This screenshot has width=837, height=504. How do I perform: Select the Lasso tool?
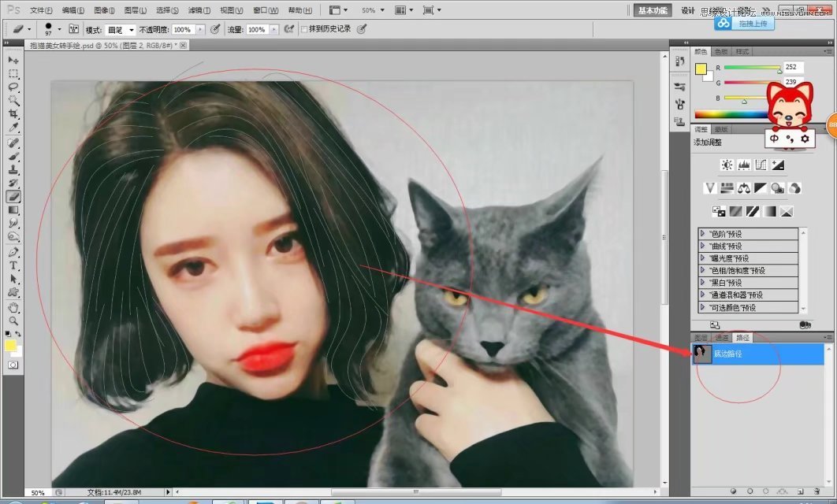(13, 87)
